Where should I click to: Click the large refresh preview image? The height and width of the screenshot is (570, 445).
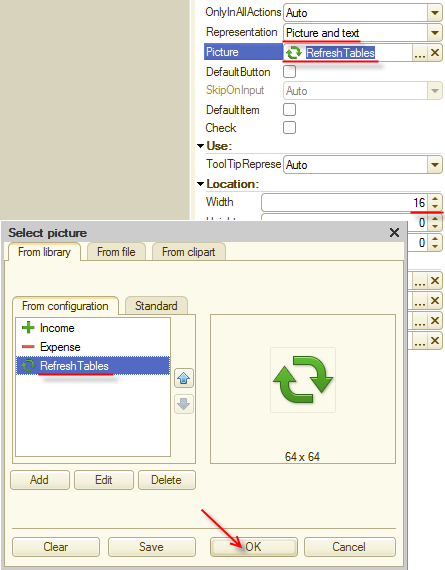tap(303, 380)
